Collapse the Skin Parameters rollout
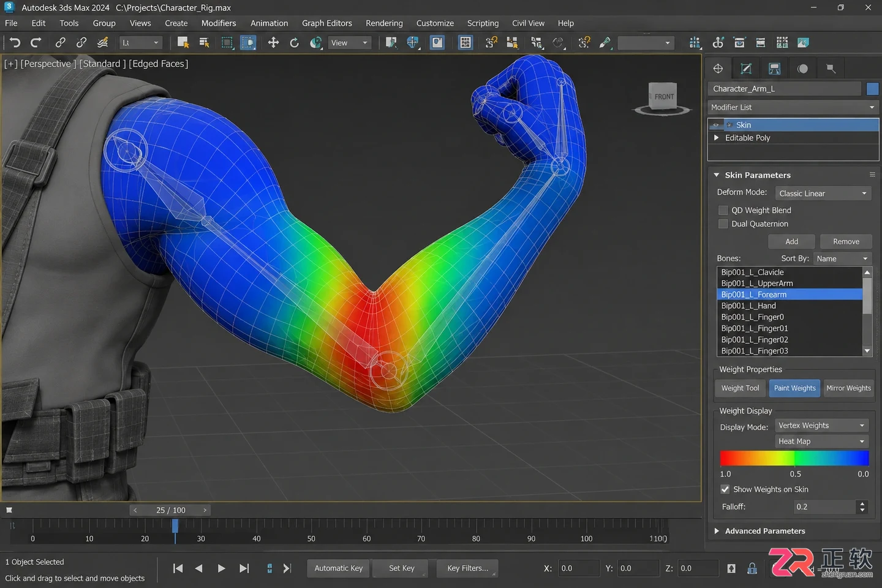Screen dimensions: 882x588 717,175
